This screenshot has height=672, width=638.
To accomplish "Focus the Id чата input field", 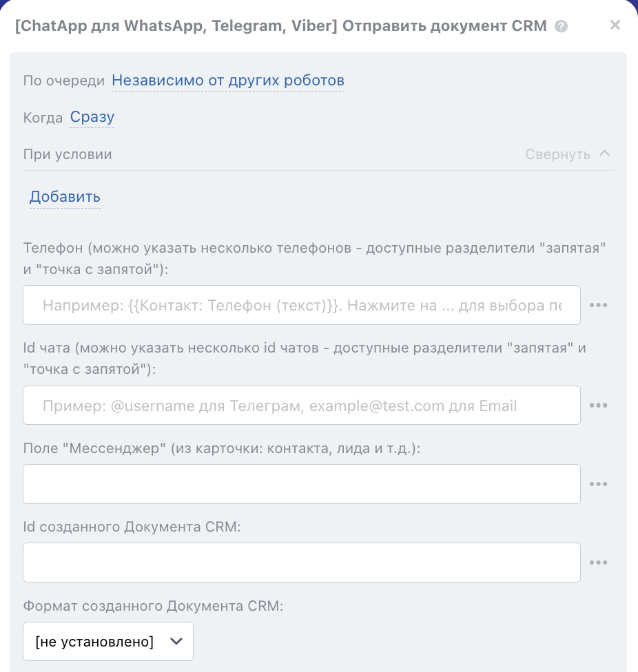I will pos(302,406).
